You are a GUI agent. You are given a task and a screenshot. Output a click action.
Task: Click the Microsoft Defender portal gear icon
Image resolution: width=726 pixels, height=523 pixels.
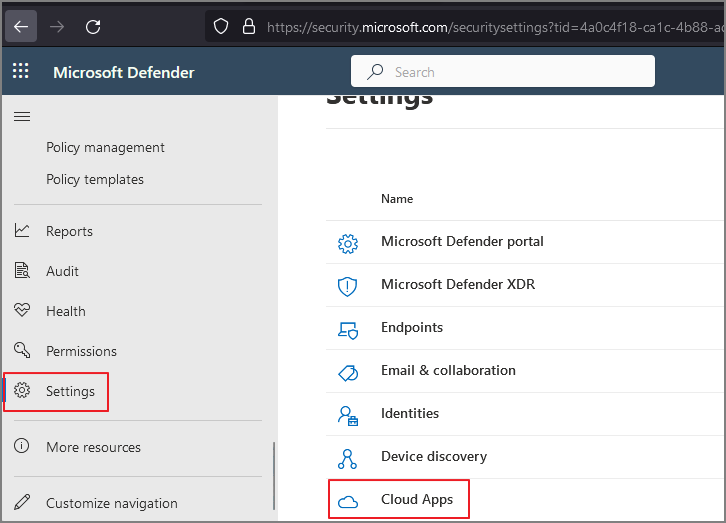point(348,244)
